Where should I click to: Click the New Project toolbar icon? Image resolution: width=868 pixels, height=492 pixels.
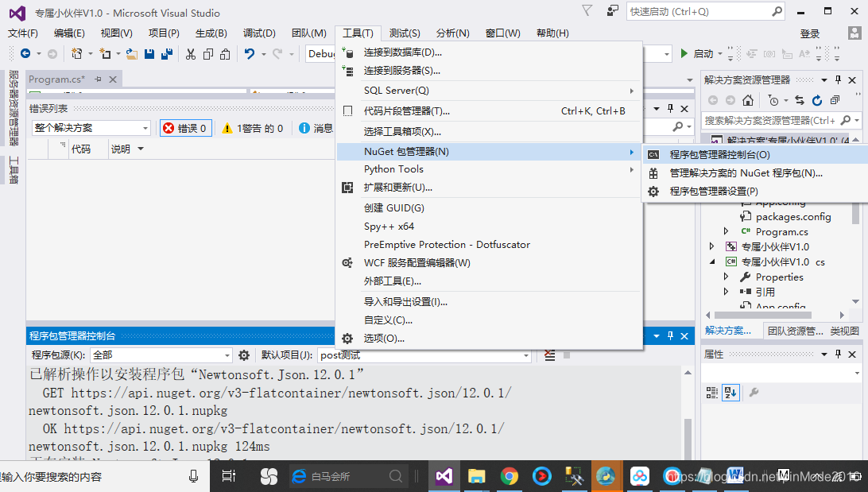click(76, 54)
